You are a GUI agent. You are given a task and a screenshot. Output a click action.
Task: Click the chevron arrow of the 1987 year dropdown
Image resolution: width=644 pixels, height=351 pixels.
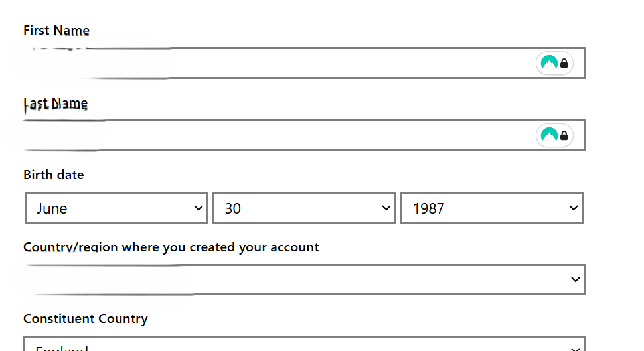pos(574,208)
